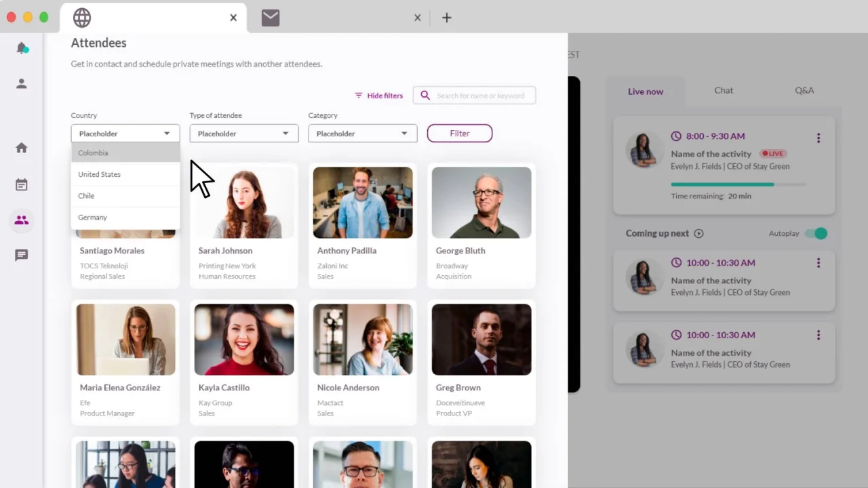868x488 pixels.
Task: Open a new browser tab with plus icon
Action: (x=446, y=18)
